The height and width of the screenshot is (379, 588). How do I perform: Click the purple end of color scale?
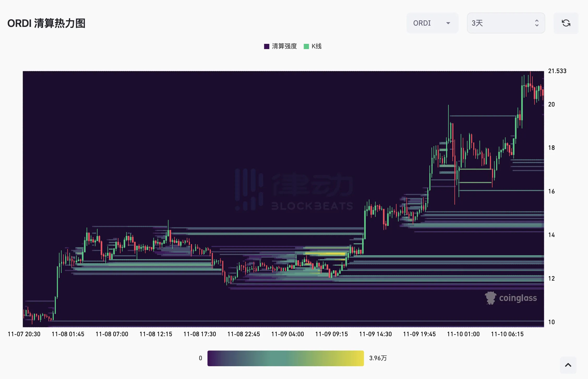(211, 358)
